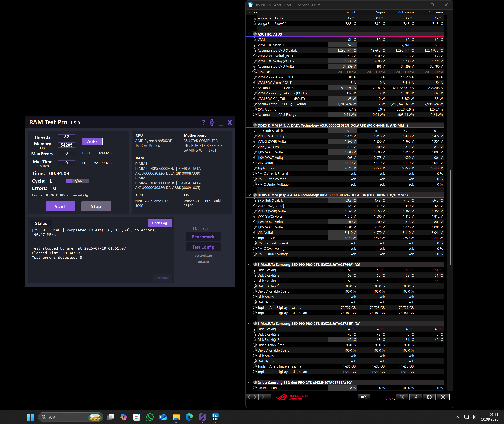Launch Copilot from the taskbar
This screenshot has height=424, width=504.
(124, 417)
